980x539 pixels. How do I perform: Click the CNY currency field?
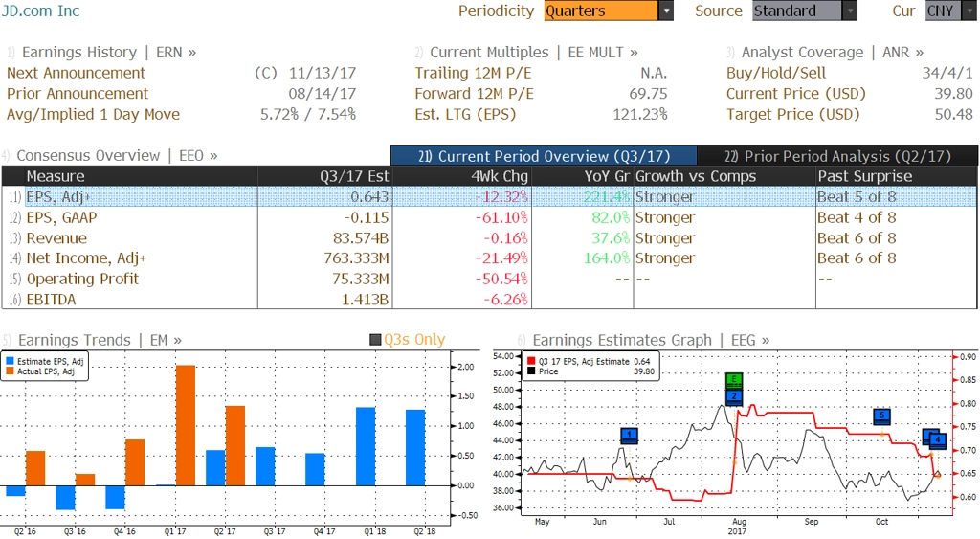point(943,11)
